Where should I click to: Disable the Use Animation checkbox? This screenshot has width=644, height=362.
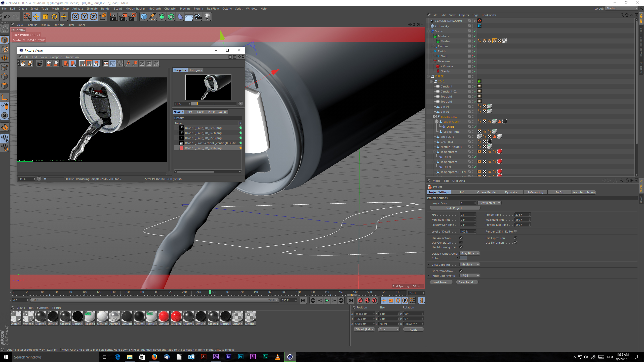[x=461, y=238]
